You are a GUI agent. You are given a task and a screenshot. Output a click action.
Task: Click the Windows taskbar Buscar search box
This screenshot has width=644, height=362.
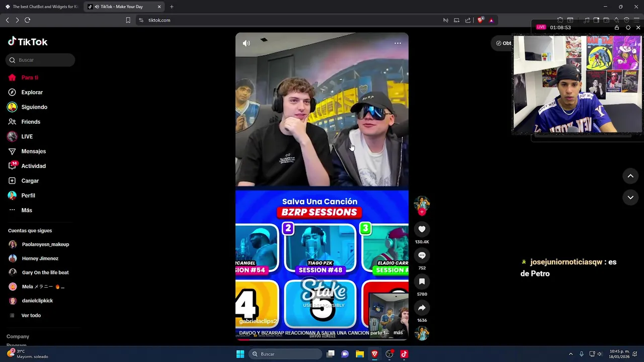286,354
